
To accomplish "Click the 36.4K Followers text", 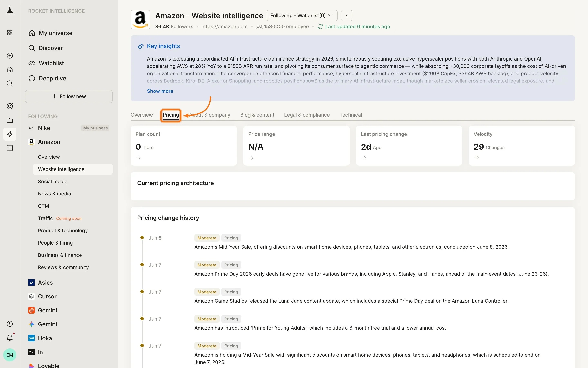I will point(174,27).
